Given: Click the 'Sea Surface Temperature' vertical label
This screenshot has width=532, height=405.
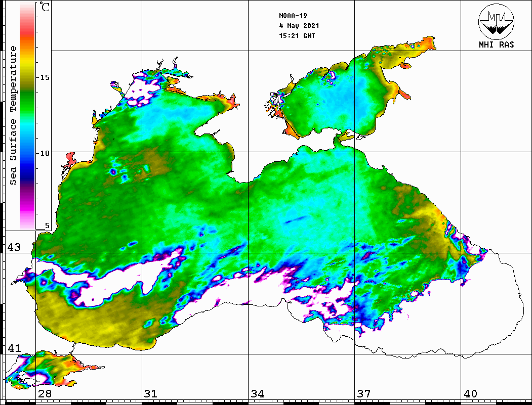Looking at the screenshot, I should pyautogui.click(x=13, y=115).
